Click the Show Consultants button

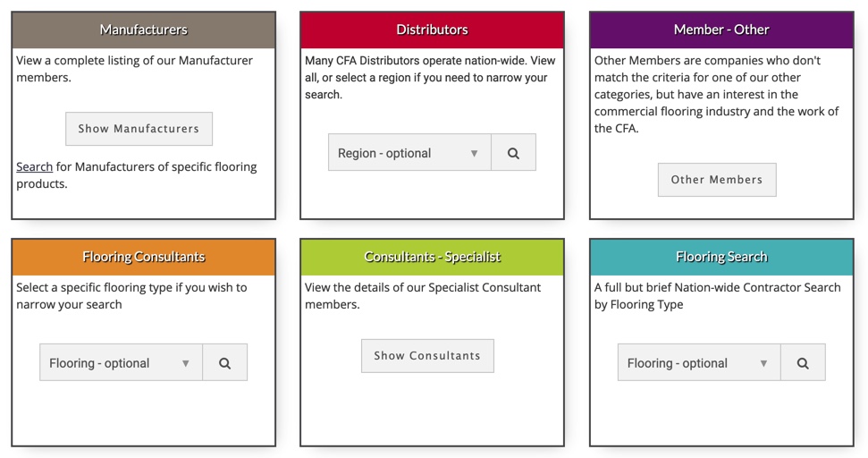427,356
